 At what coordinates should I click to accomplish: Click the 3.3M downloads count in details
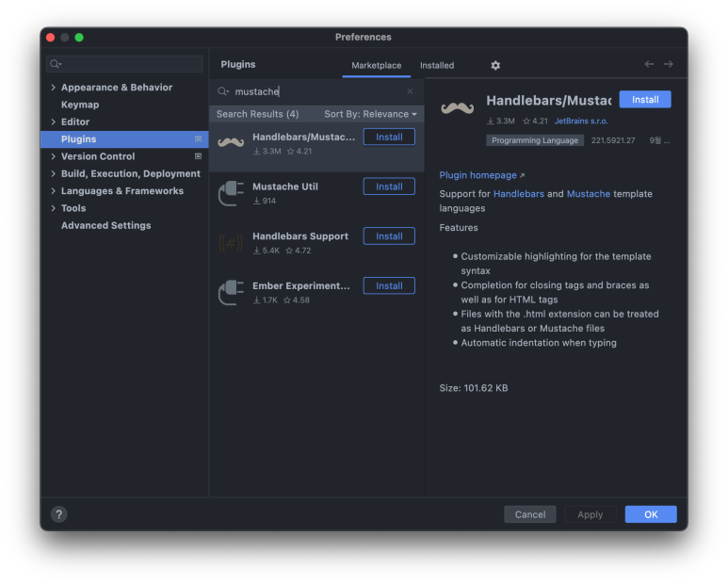coord(501,122)
